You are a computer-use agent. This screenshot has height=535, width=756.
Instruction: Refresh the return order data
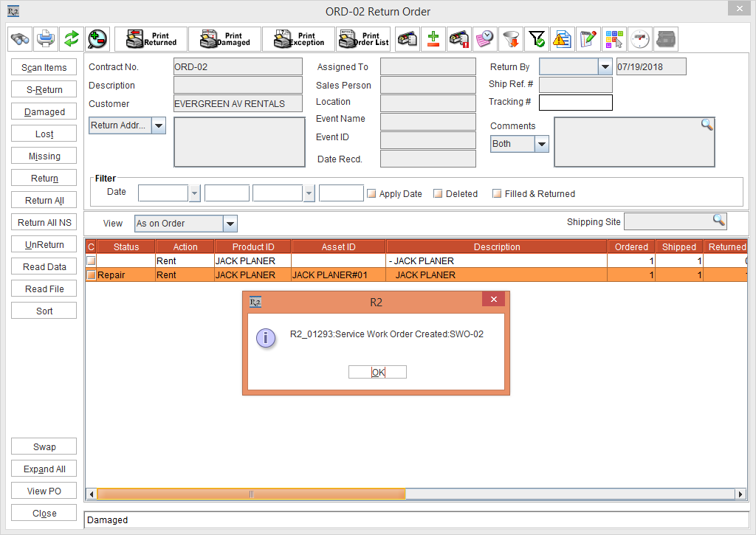[71, 38]
